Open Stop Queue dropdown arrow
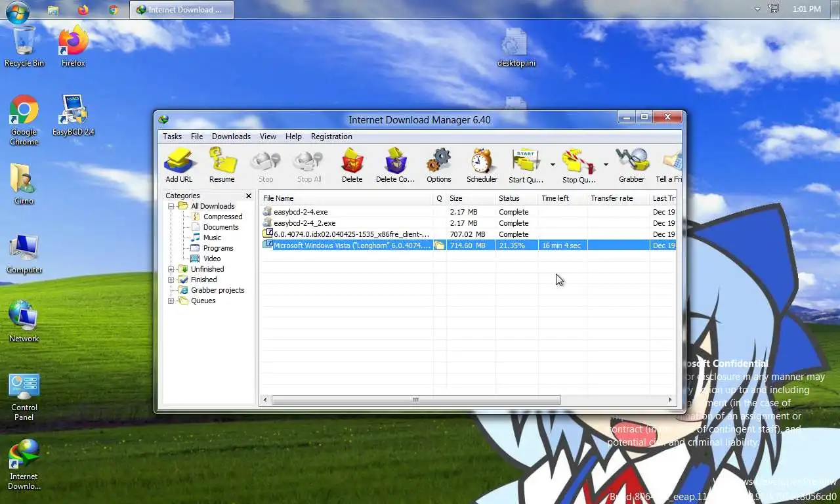 point(606,165)
